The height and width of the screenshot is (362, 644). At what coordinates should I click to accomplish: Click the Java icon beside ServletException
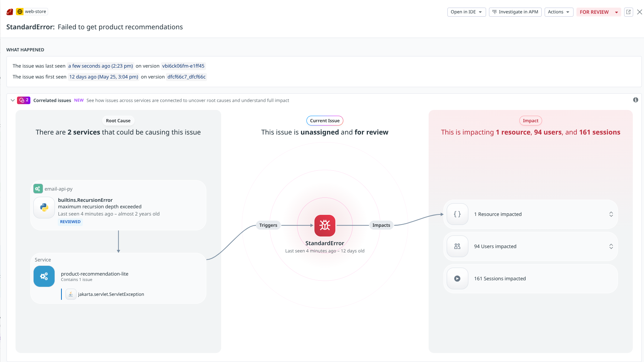tap(71, 294)
